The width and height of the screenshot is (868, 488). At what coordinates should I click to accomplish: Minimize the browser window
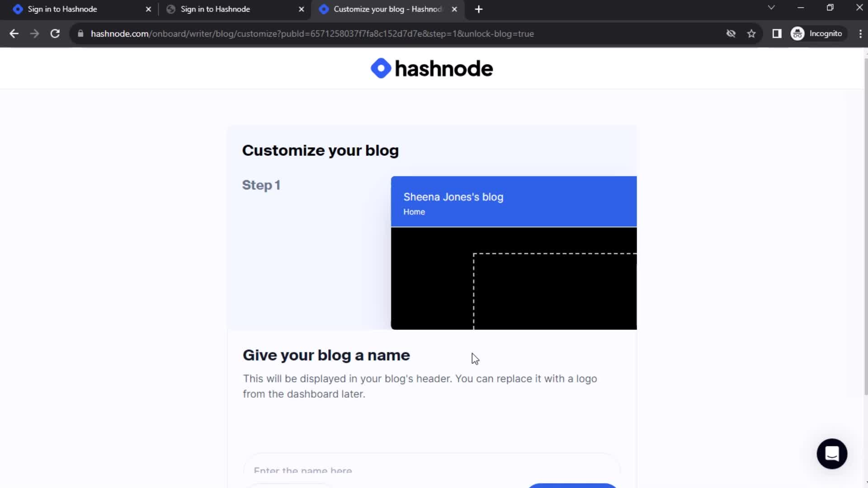(x=801, y=8)
